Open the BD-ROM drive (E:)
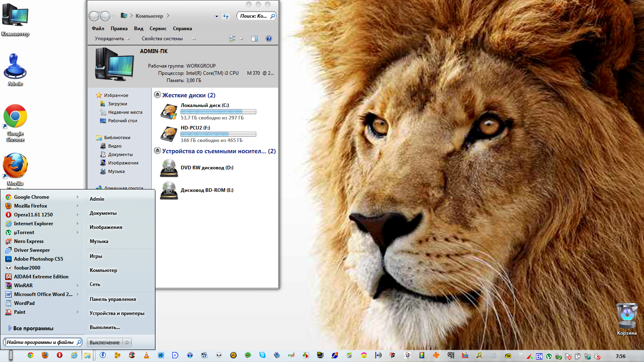644x362 pixels. pos(207,190)
